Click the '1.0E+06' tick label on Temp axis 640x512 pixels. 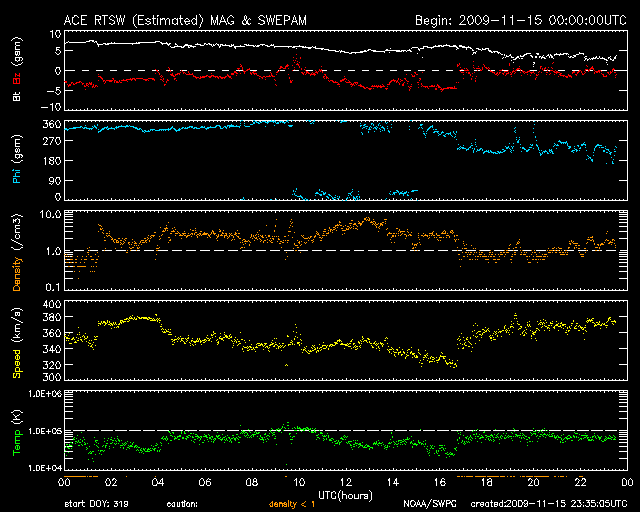(45, 394)
